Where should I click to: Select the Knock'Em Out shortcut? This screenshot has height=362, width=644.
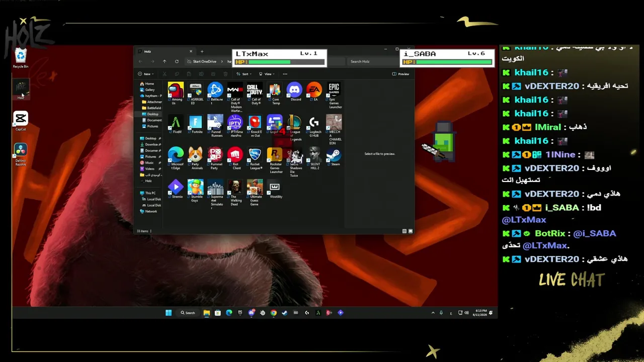coord(255,126)
